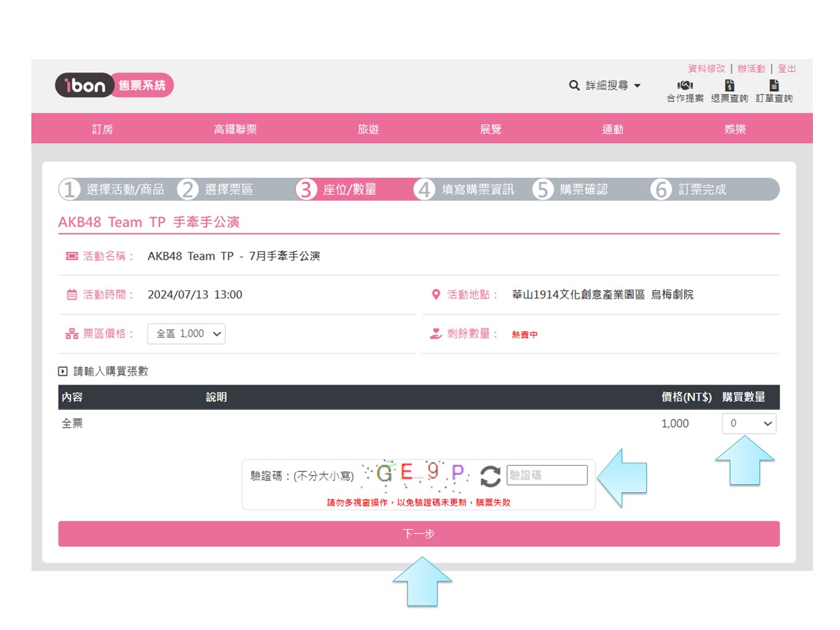Open the 訂單查詢 order query icon
840x630 pixels.
click(774, 86)
